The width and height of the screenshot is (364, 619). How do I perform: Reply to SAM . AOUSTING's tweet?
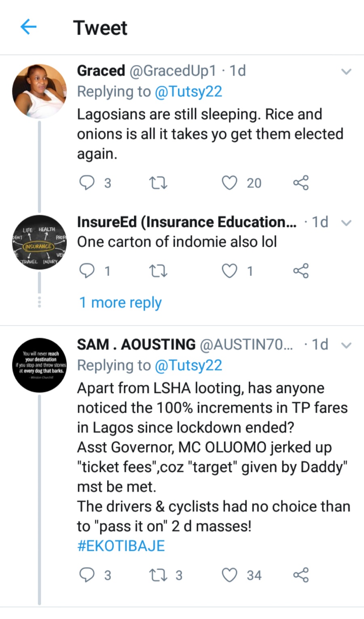click(87, 575)
